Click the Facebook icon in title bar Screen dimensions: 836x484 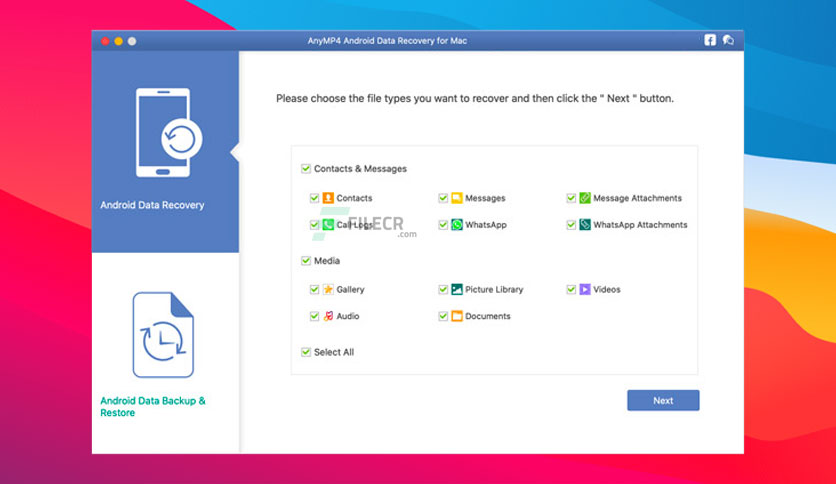[x=710, y=40]
